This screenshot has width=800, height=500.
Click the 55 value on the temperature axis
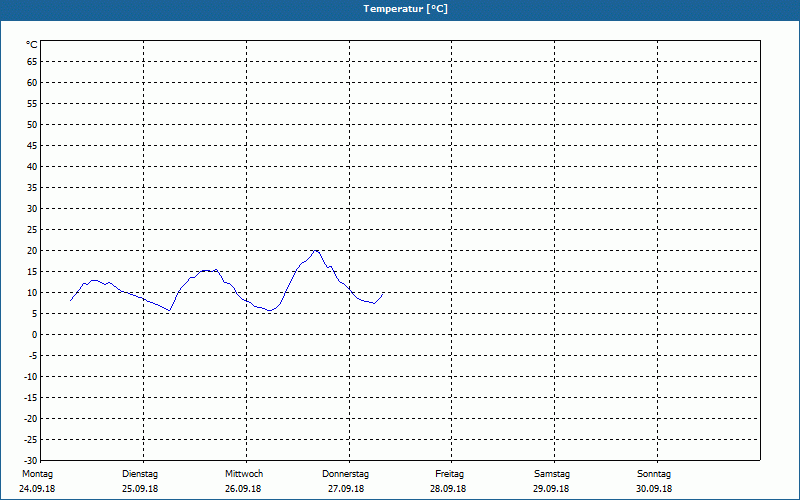(32, 104)
